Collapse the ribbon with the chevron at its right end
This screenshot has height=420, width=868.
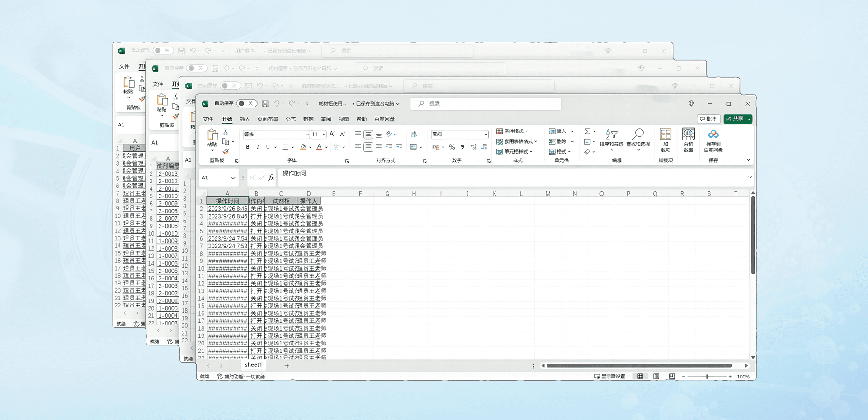(748, 160)
